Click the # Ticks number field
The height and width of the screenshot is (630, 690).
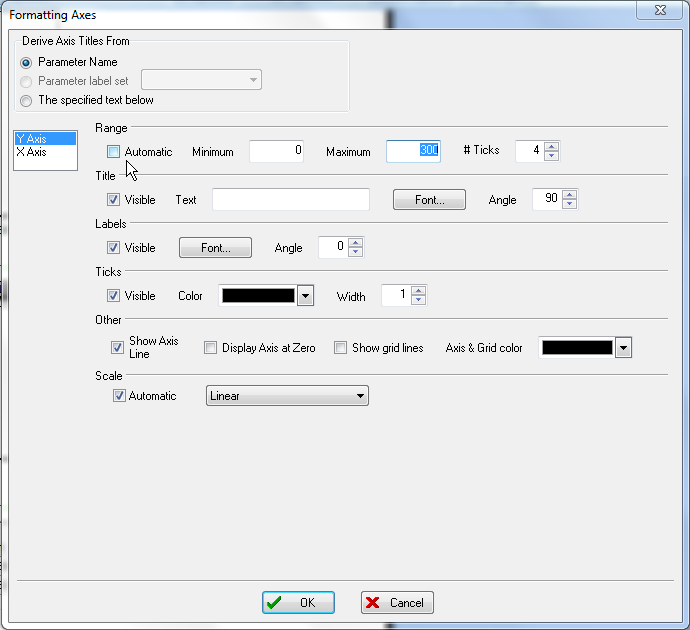(530, 151)
